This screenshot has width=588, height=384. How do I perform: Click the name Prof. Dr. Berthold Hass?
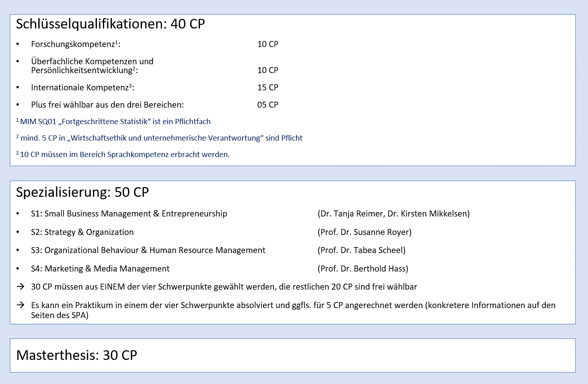363,269
